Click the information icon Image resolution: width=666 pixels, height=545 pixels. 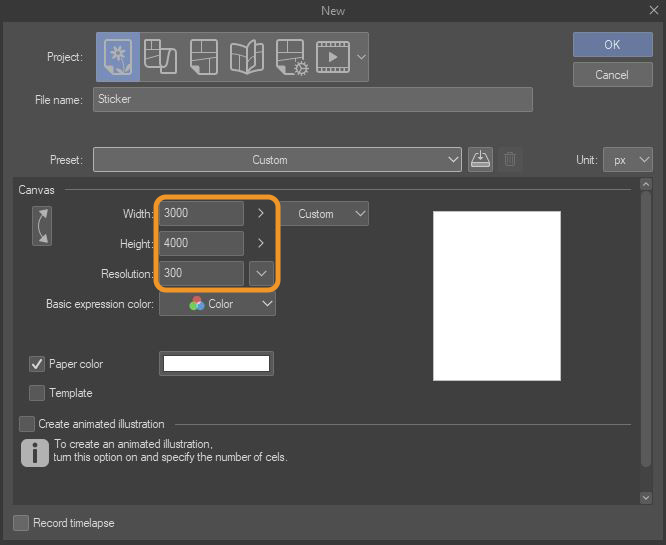coord(34,453)
